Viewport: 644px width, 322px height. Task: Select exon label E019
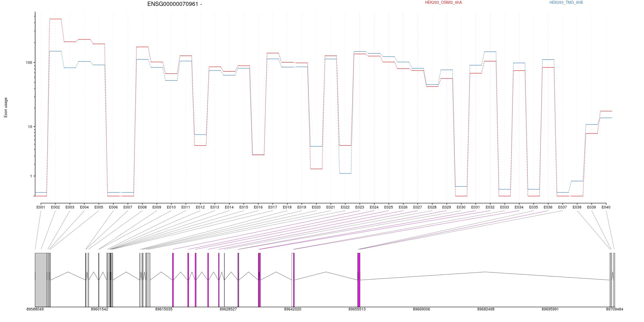tap(302, 207)
